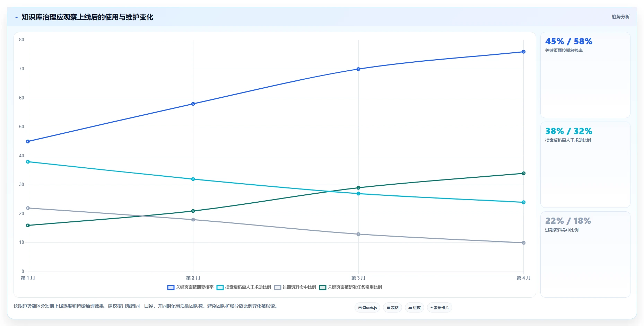Click the 第 3 月 axis label
The image size is (644, 326).
[x=358, y=278]
